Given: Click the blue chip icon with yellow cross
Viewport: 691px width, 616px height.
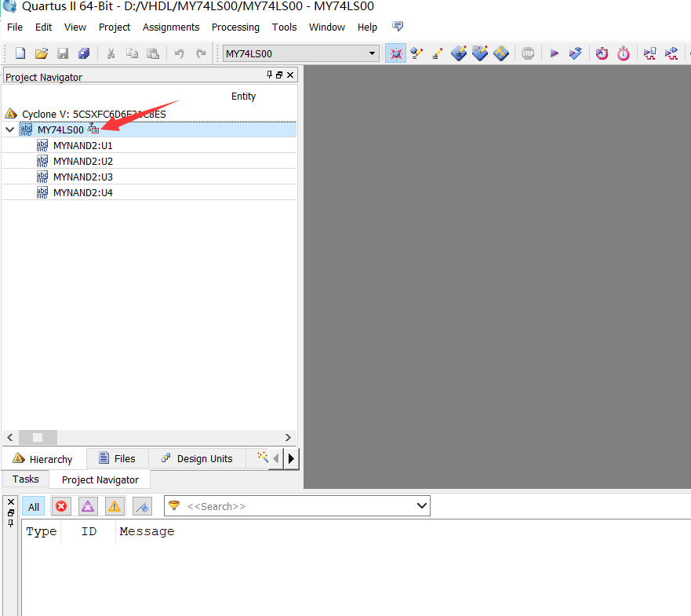Looking at the screenshot, I should pos(501,54).
